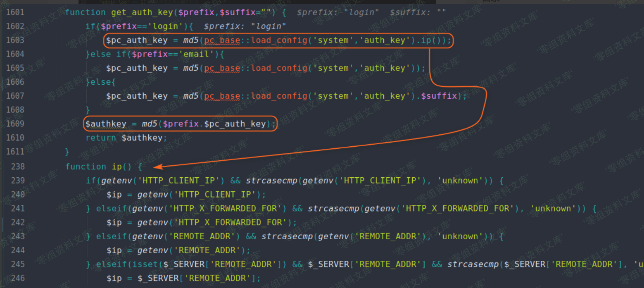The height and width of the screenshot is (288, 644).
Task: Click $ip variable on line 246
Action: (x=114, y=278)
